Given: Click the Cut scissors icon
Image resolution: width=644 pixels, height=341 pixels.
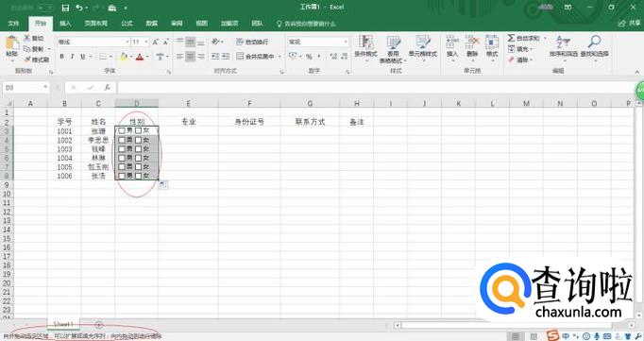Looking at the screenshot, I should [x=27, y=38].
